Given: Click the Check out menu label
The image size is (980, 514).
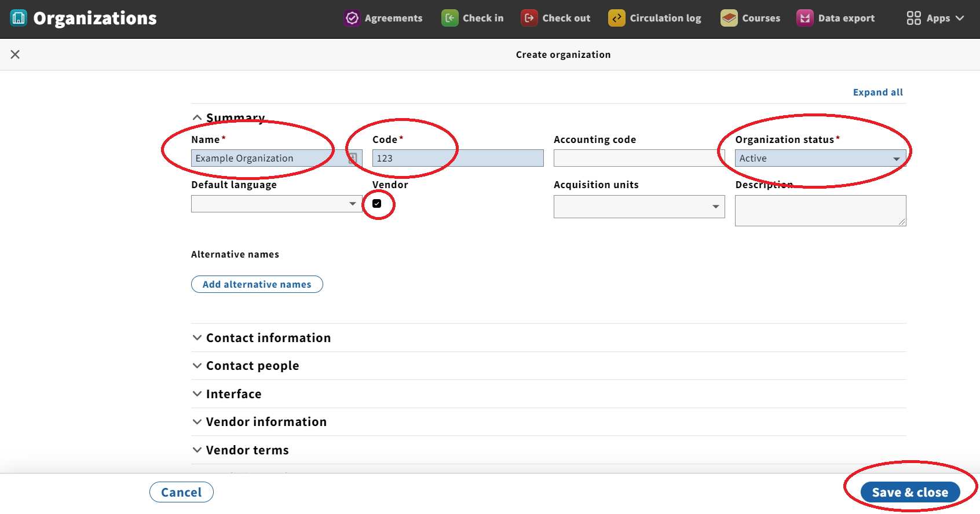Looking at the screenshot, I should (x=566, y=18).
